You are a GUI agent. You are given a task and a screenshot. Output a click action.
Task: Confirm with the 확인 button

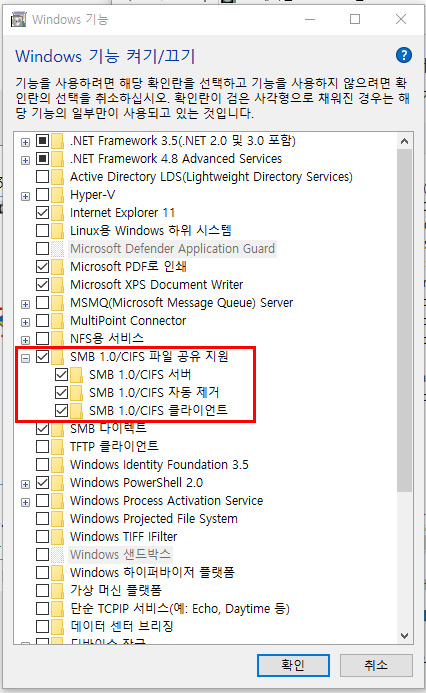pyautogui.click(x=293, y=665)
